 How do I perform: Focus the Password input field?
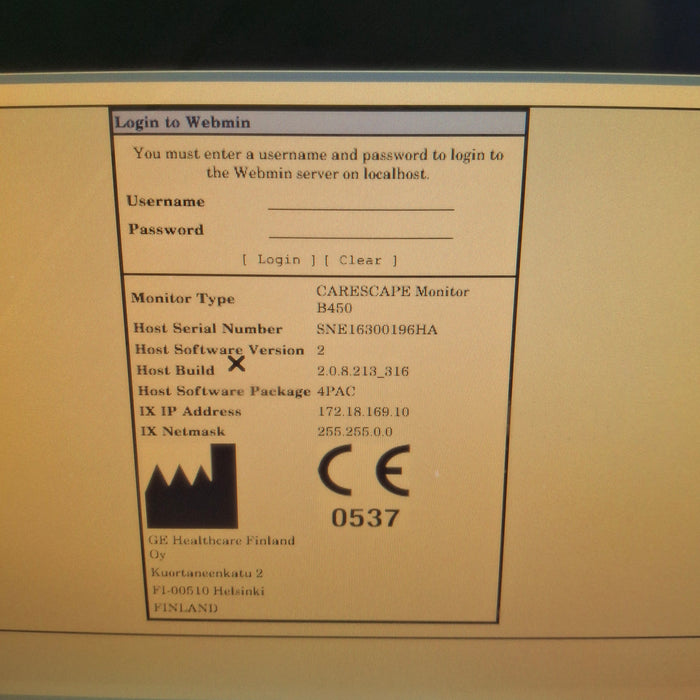[360, 230]
